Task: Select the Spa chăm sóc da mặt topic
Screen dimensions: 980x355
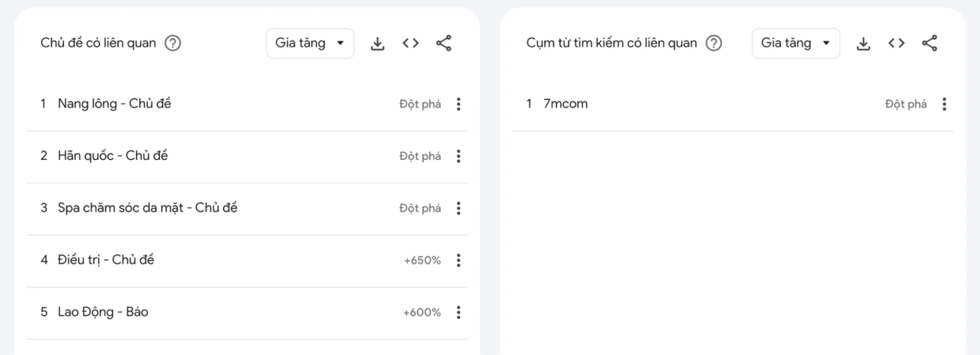Action: coord(148,208)
